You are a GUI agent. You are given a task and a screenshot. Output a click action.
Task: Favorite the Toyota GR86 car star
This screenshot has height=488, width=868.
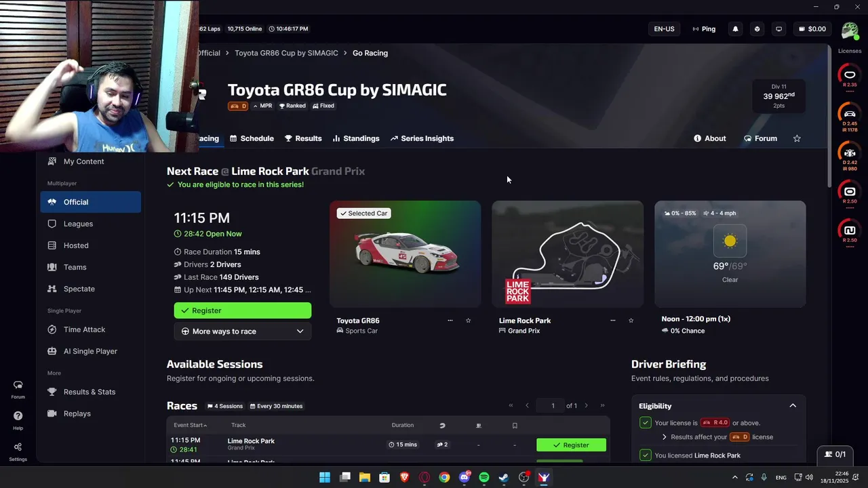(468, 321)
